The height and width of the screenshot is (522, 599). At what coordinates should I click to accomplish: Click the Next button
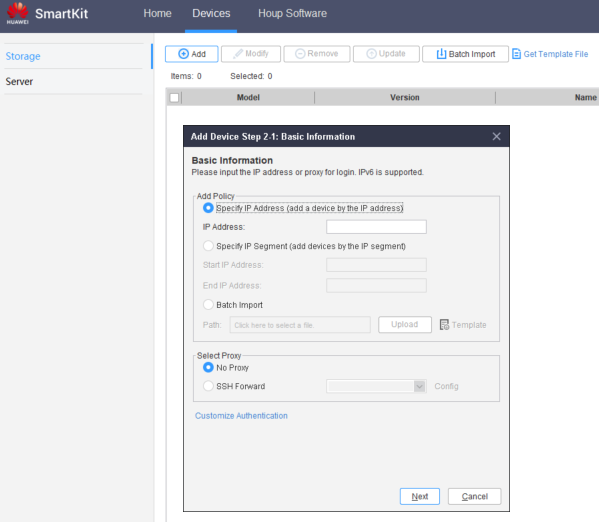(x=420, y=496)
